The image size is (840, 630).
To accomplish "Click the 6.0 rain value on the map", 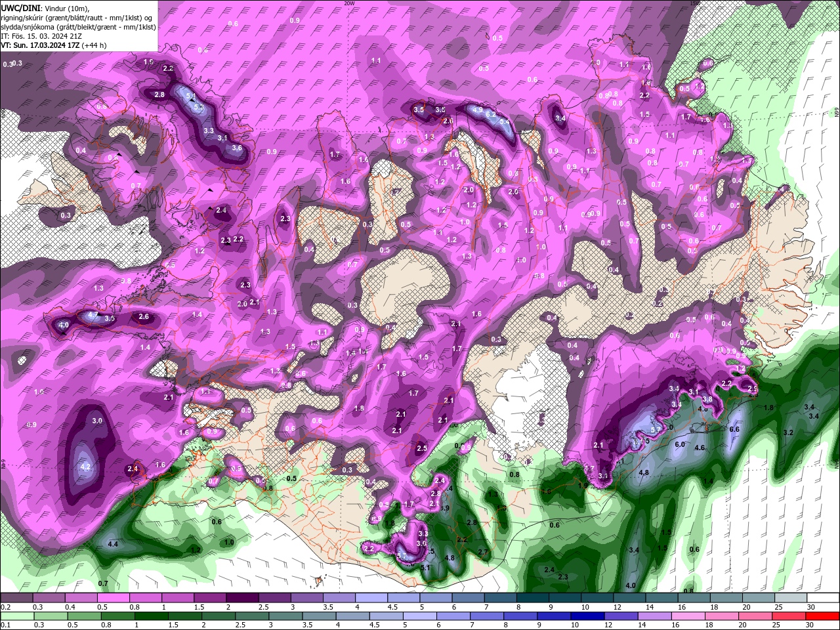I will pyautogui.click(x=680, y=444).
